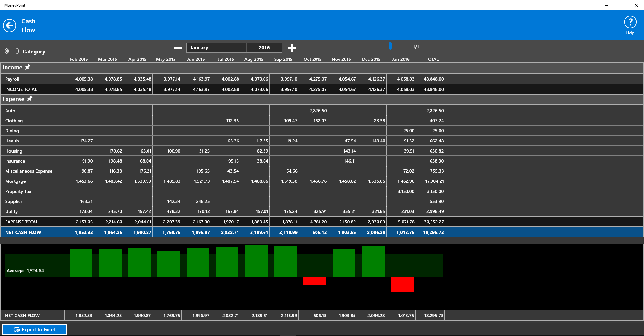This screenshot has width=644, height=336.
Task: Open the Help panel
Action: coord(630,24)
